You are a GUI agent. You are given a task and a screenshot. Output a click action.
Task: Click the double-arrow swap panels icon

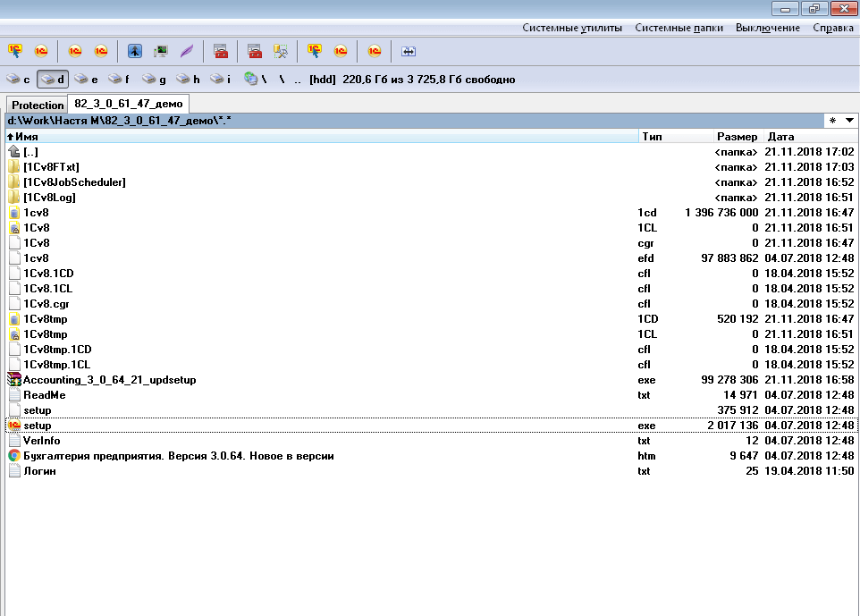coord(408,51)
